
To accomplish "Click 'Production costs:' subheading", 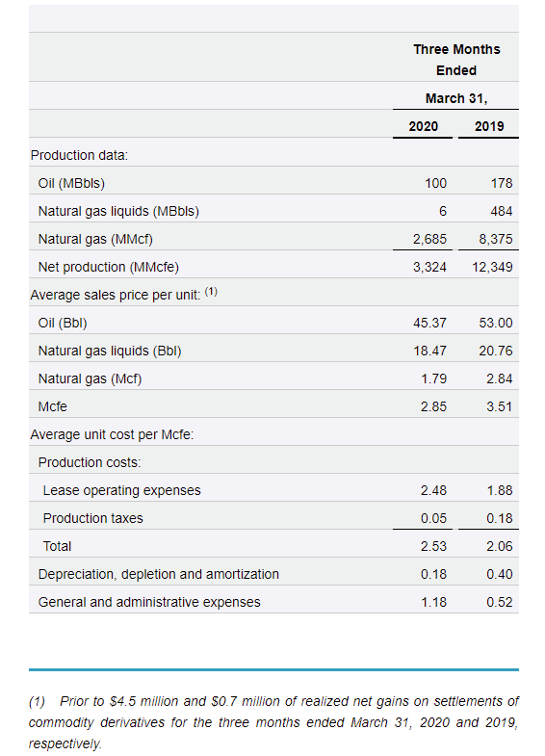I will click(x=90, y=463).
